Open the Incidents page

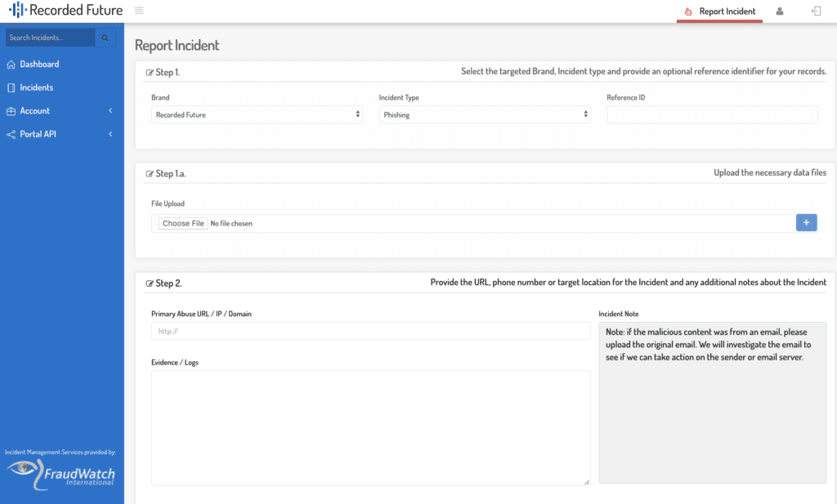[36, 87]
